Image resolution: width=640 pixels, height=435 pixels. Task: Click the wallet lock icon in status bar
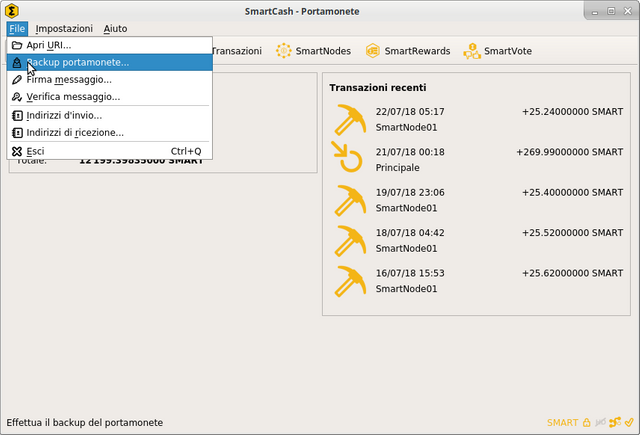(x=587, y=422)
